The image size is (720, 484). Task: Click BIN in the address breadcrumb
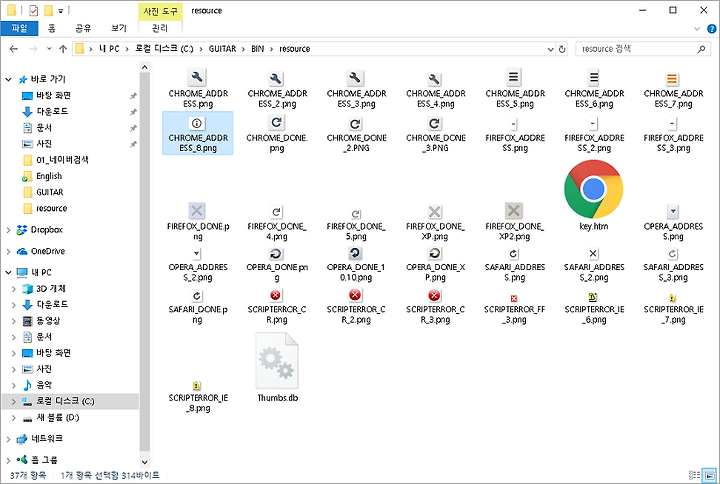coord(258,49)
